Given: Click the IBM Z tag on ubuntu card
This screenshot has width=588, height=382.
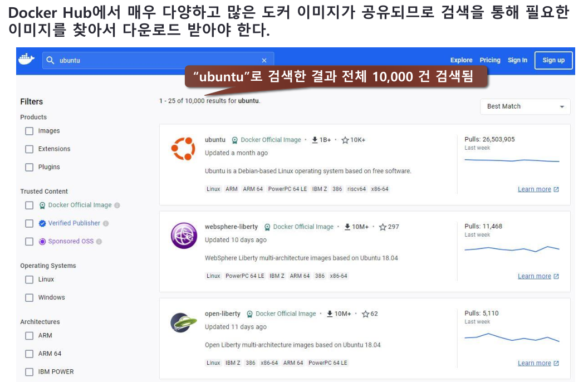Looking at the screenshot, I should coord(320,189).
